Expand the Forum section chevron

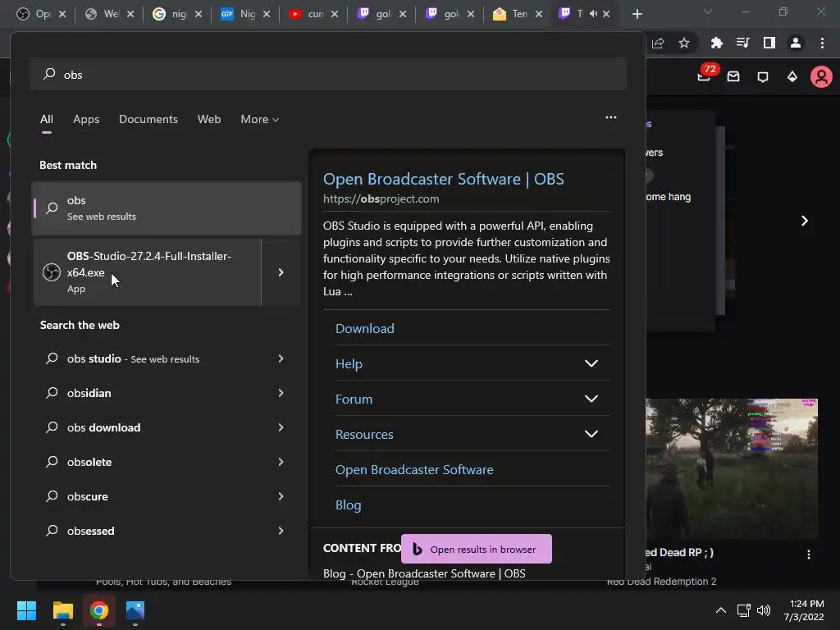(591, 399)
